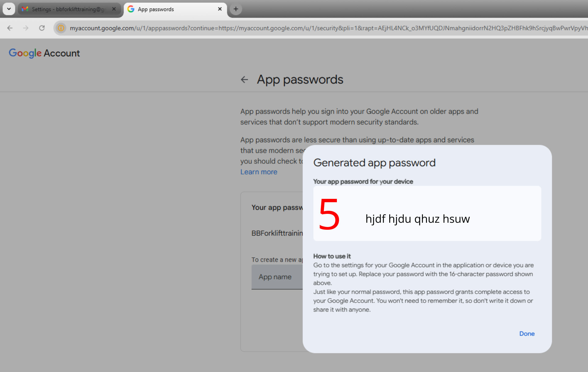The image size is (588, 372).
Task: Click the generated password text hjdf hjdu qhuz hsuw
Action: click(x=417, y=219)
